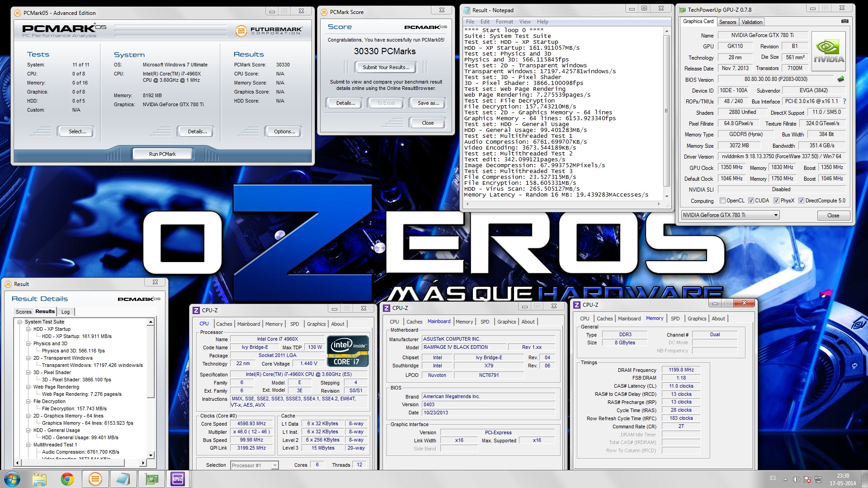Show hidden tray icons arrow
Image resolution: width=868 pixels, height=488 pixels.
(x=785, y=479)
